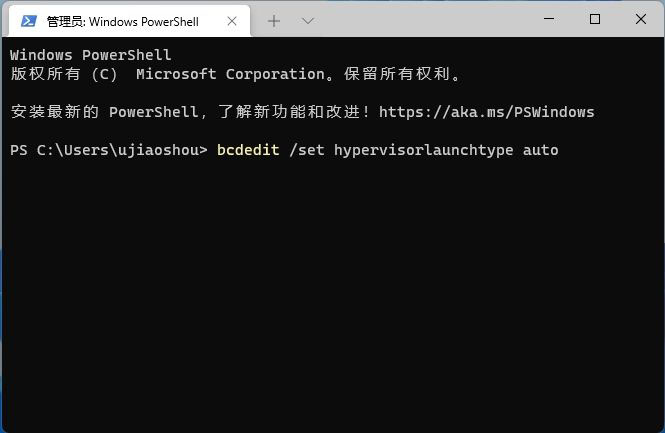Open a new tab with the plus button
Image resolution: width=665 pixels, height=433 pixels.
pyautogui.click(x=274, y=20)
